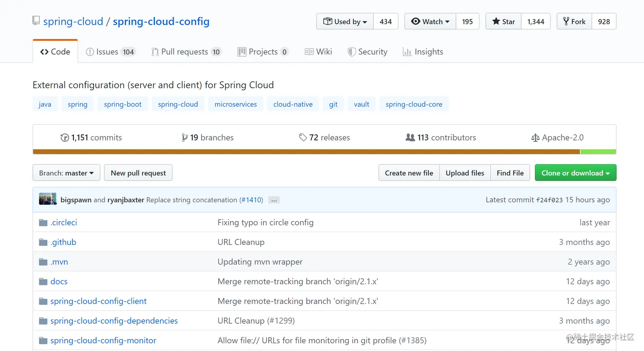Expand commit message ellipsis button
Image resolution: width=644 pixels, height=351 pixels.
[274, 200]
